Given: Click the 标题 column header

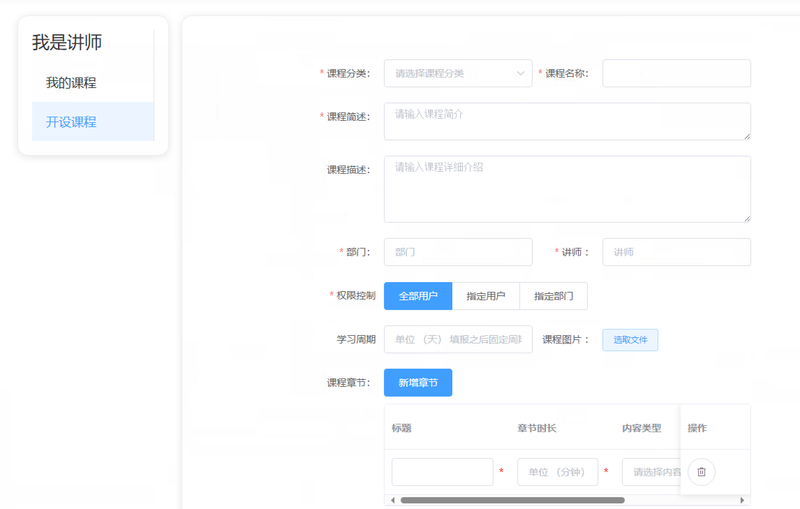Looking at the screenshot, I should click(401, 428).
